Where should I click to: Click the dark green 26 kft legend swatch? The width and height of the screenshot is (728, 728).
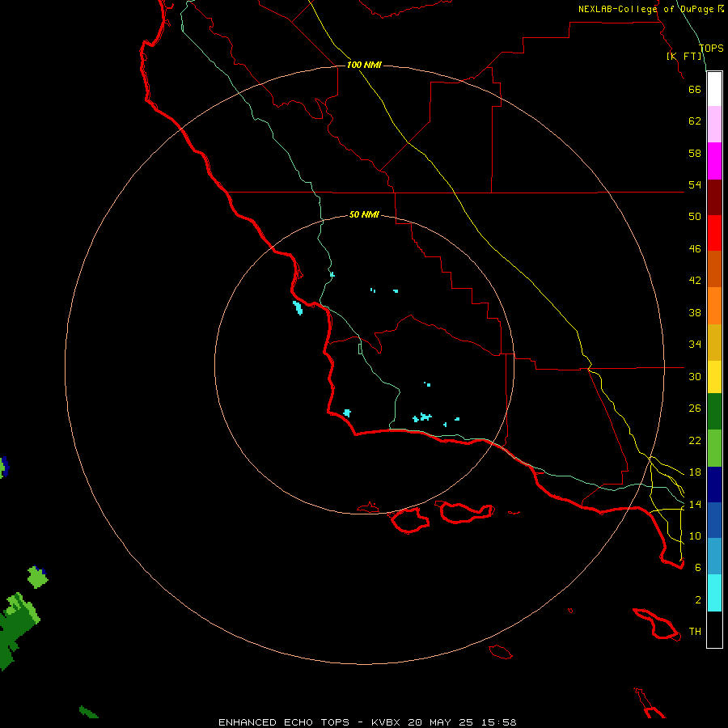pyautogui.click(x=714, y=412)
